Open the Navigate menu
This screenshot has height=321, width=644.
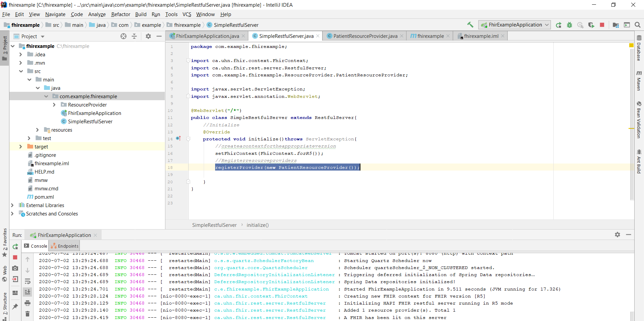point(55,14)
